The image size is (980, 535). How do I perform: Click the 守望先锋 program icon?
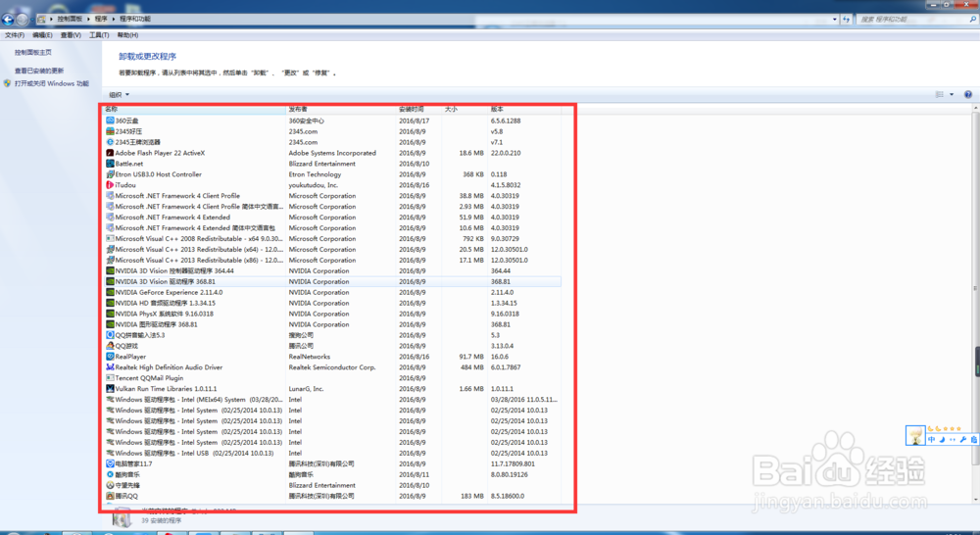(x=110, y=485)
